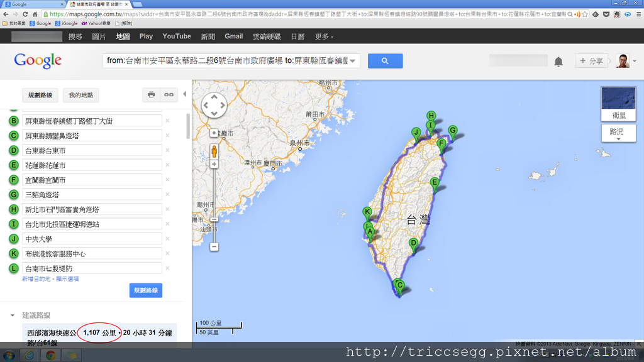
Task: Click map marker C at the southern tip
Action: tap(399, 287)
